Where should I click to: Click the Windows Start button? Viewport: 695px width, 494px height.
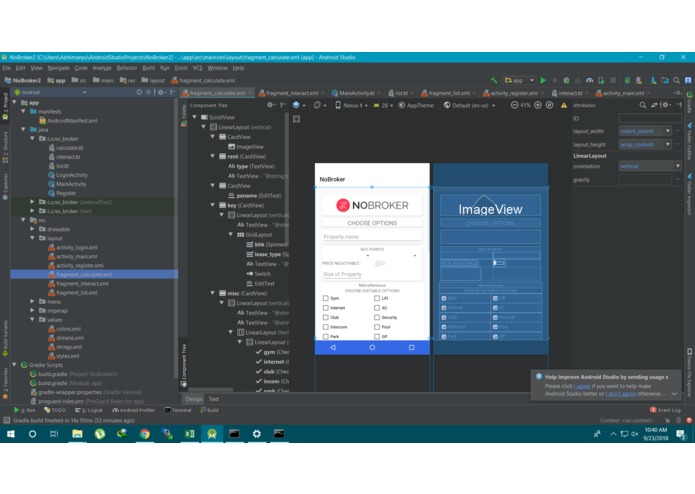click(11, 434)
